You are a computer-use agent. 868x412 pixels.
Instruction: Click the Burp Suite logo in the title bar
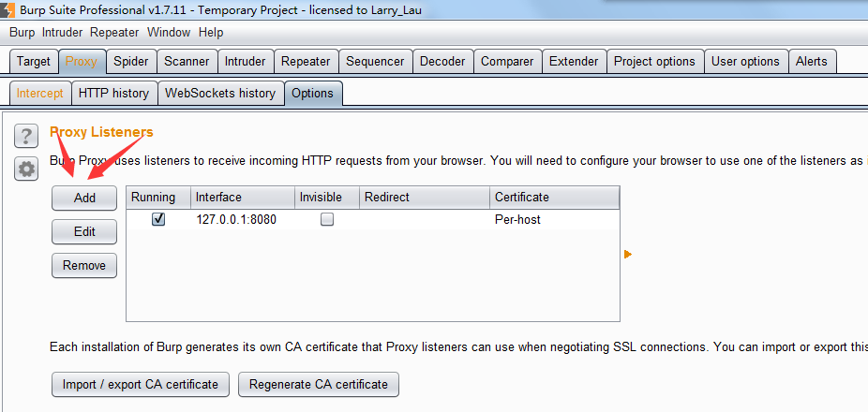tap(9, 9)
